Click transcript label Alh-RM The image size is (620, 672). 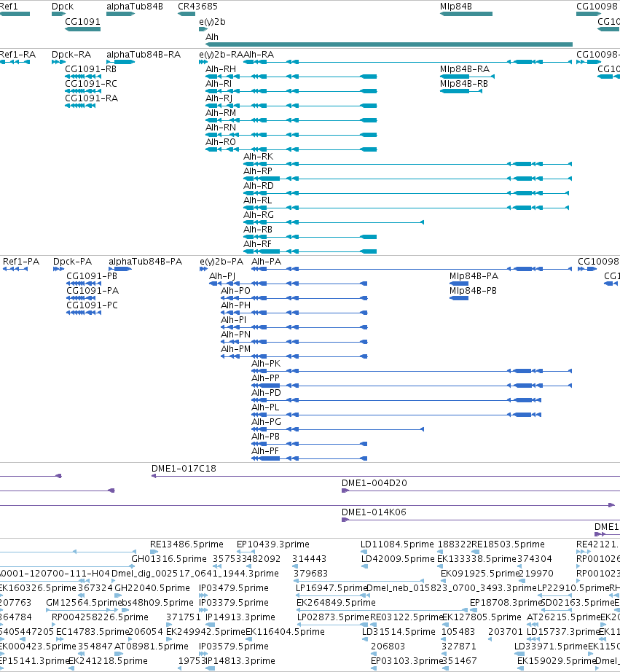[x=221, y=113]
